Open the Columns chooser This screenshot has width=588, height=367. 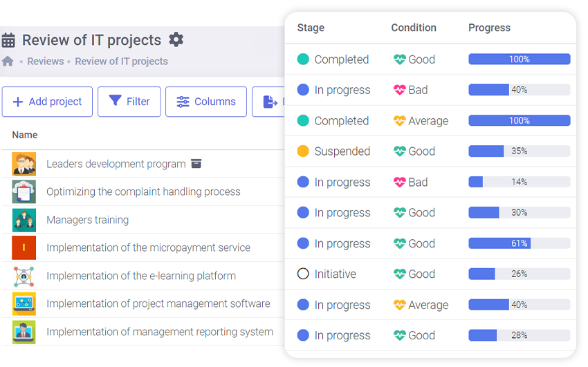click(206, 102)
